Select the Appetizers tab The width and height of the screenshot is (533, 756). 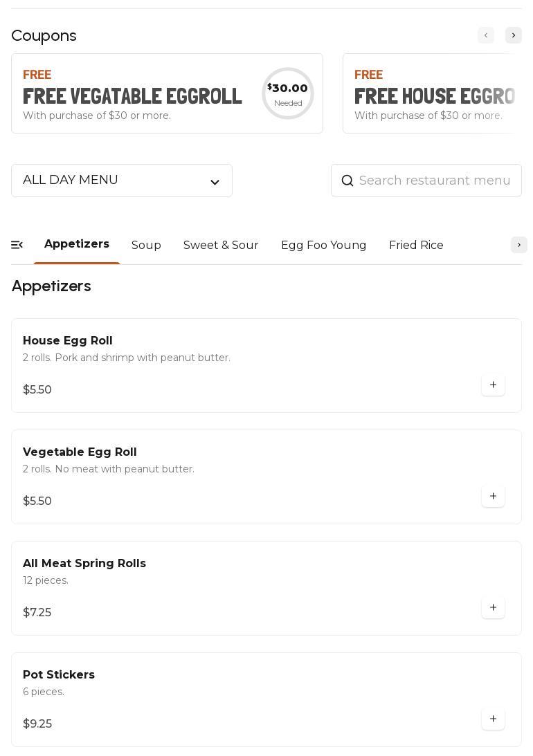(x=77, y=244)
